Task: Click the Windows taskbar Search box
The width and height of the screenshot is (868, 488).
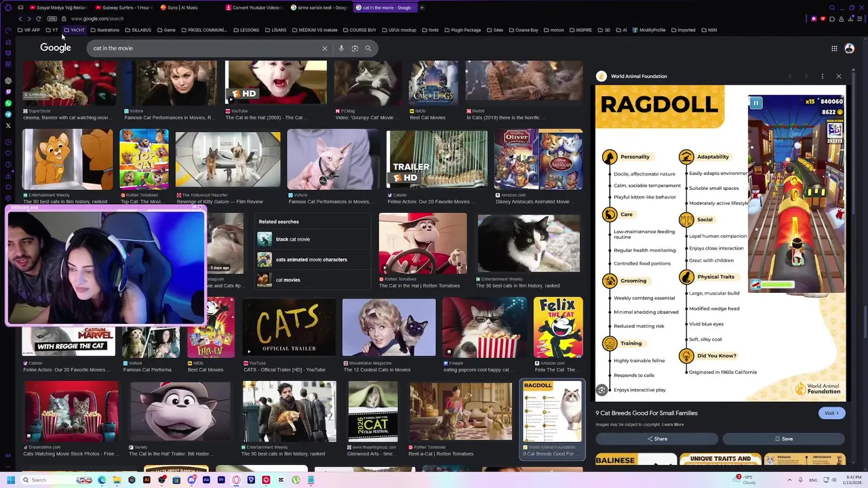Action: [x=56, y=480]
